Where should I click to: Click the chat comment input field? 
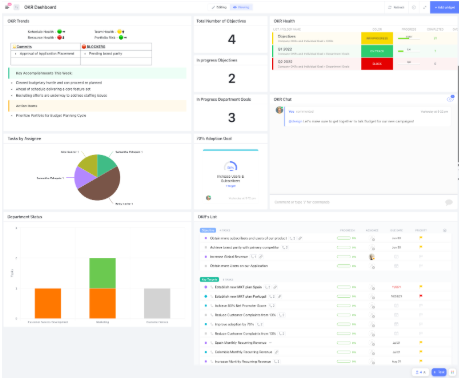coord(357,202)
